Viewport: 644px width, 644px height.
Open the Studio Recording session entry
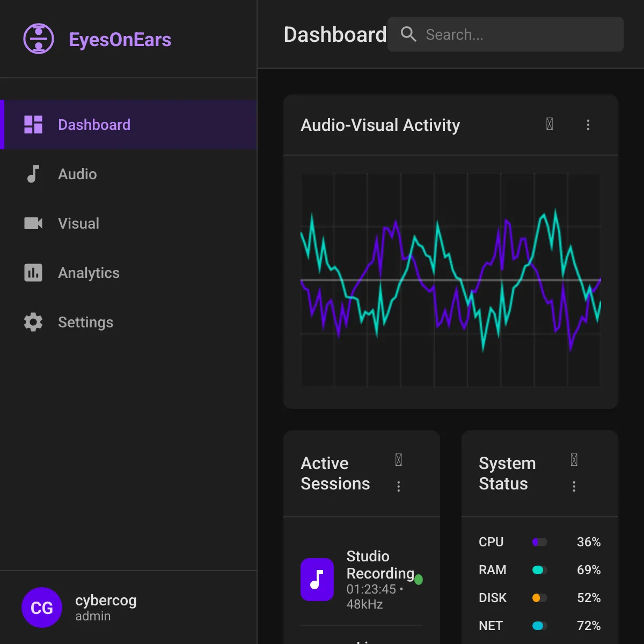pyautogui.click(x=362, y=580)
